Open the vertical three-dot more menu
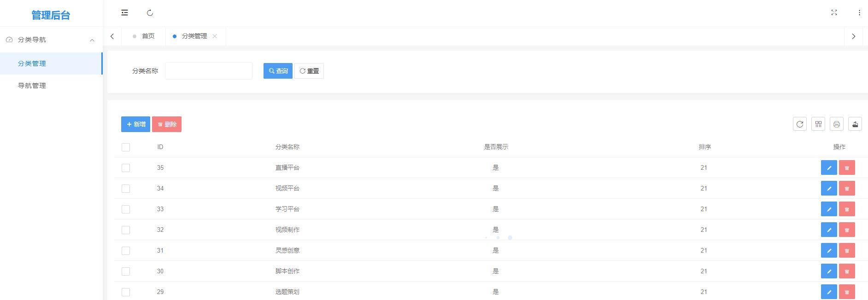Screen dimensions: 868x300 click(x=859, y=12)
